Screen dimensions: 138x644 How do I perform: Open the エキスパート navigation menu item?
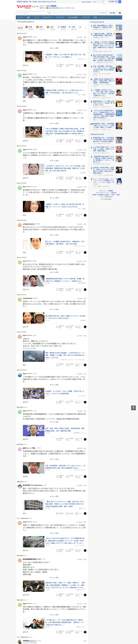(48, 17)
